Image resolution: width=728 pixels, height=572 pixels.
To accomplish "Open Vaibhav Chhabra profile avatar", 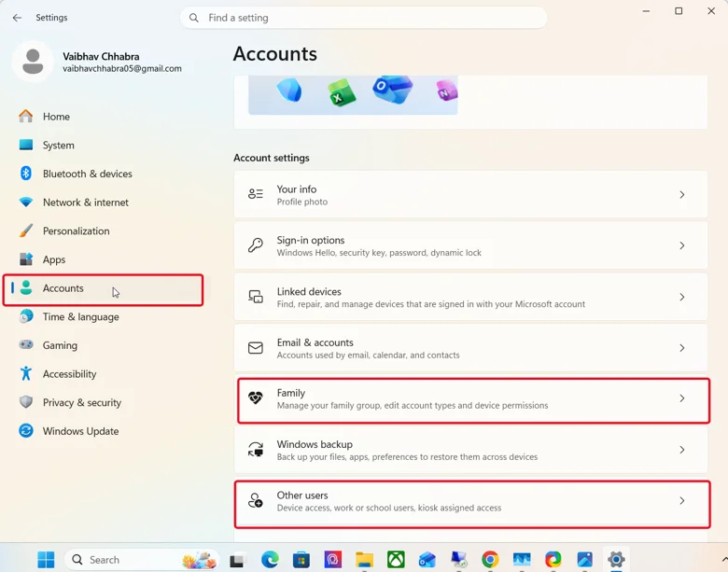I will pyautogui.click(x=33, y=62).
